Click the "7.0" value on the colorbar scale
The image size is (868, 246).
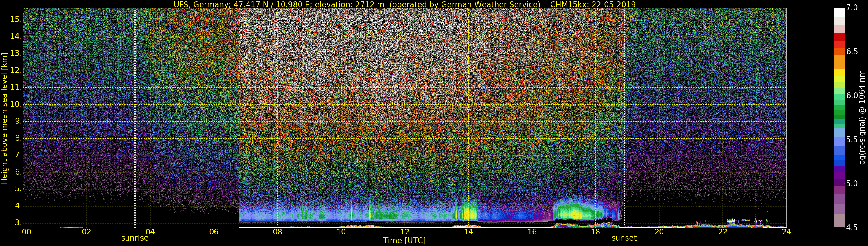852,8
